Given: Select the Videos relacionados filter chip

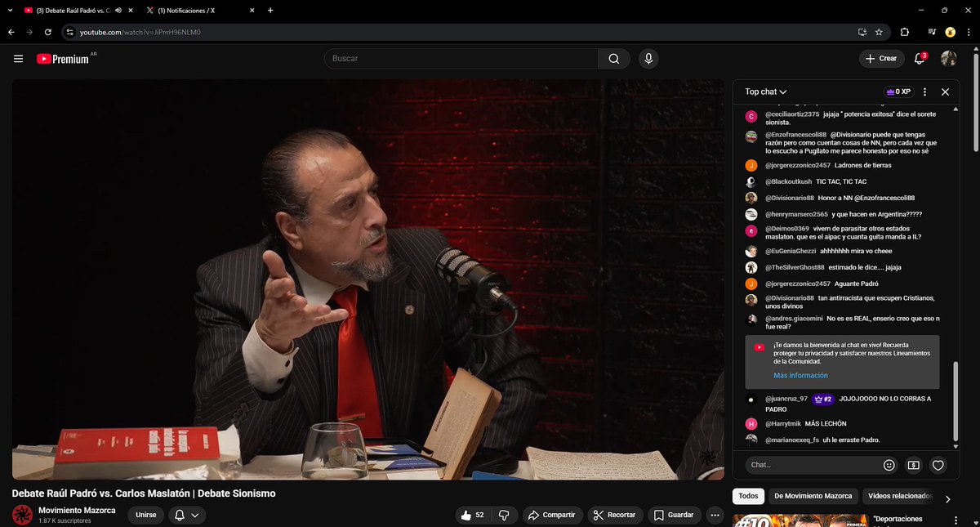Looking at the screenshot, I should (901, 496).
